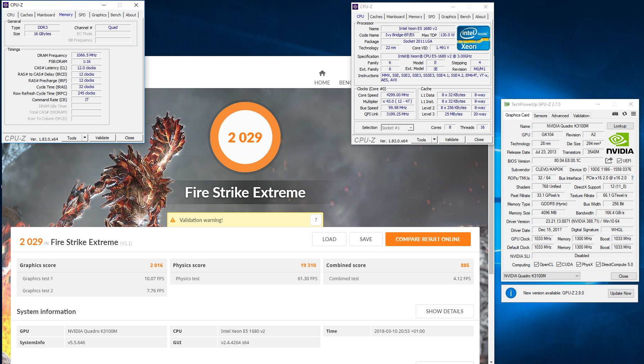Viewport: 644px width, 364px height.
Task: Click the blue info icon in GPU-Z
Action: click(511, 293)
